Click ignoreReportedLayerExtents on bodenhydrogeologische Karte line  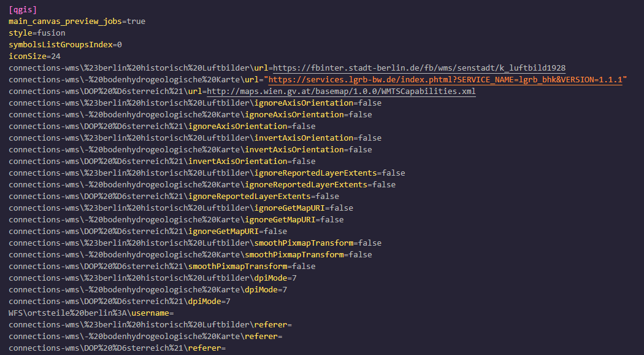click(306, 185)
